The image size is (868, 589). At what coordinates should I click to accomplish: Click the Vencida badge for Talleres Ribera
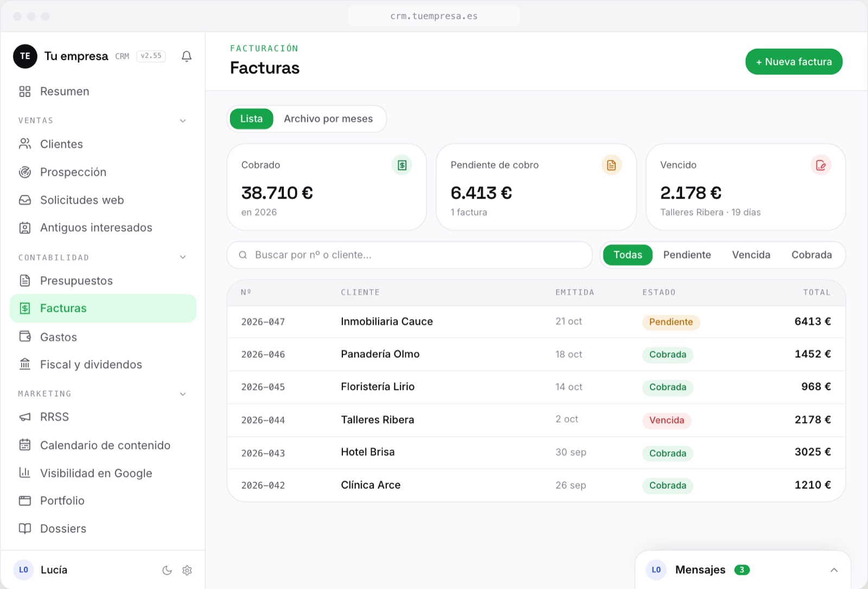[667, 420]
